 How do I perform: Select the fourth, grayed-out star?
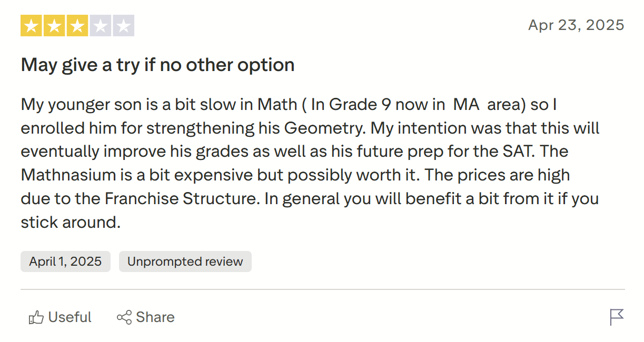[101, 25]
